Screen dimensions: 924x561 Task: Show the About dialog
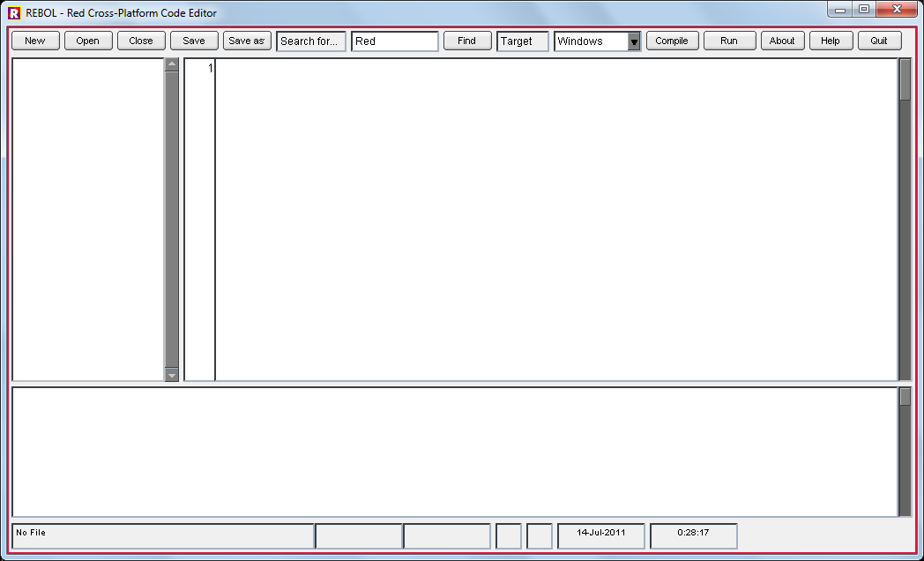tap(782, 41)
